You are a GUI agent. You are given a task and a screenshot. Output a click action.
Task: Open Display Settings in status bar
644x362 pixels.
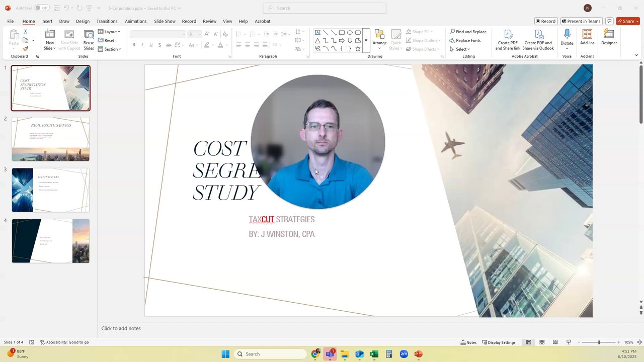[x=499, y=342]
